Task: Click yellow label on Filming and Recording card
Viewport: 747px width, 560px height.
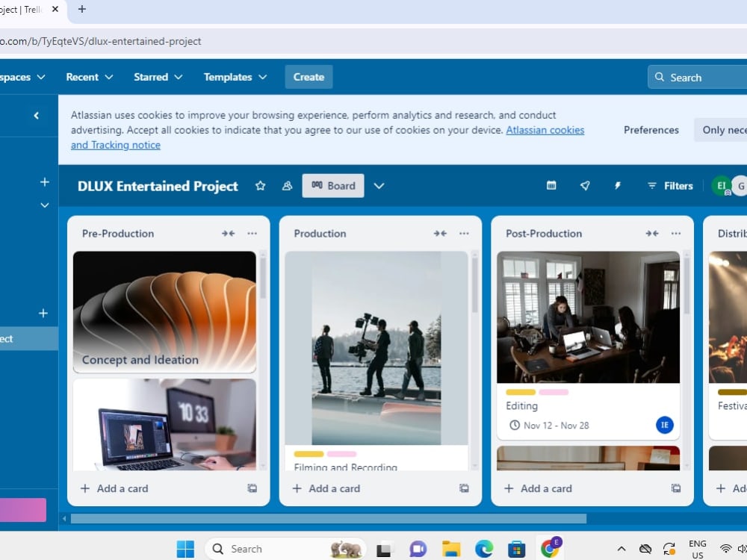Action: point(309,454)
